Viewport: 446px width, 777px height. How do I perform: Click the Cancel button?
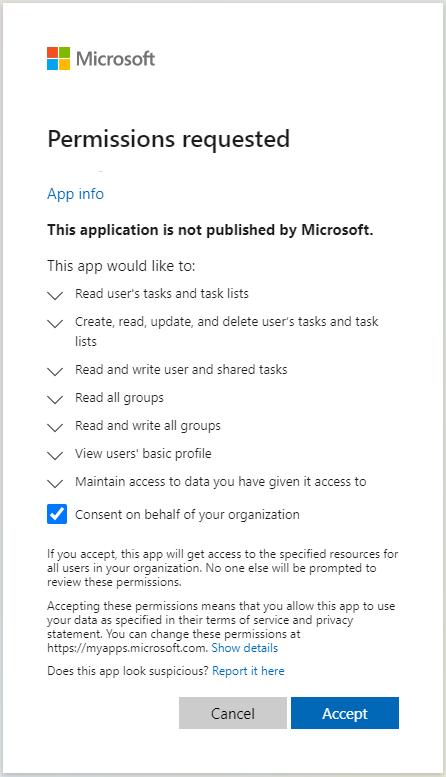pyautogui.click(x=233, y=713)
